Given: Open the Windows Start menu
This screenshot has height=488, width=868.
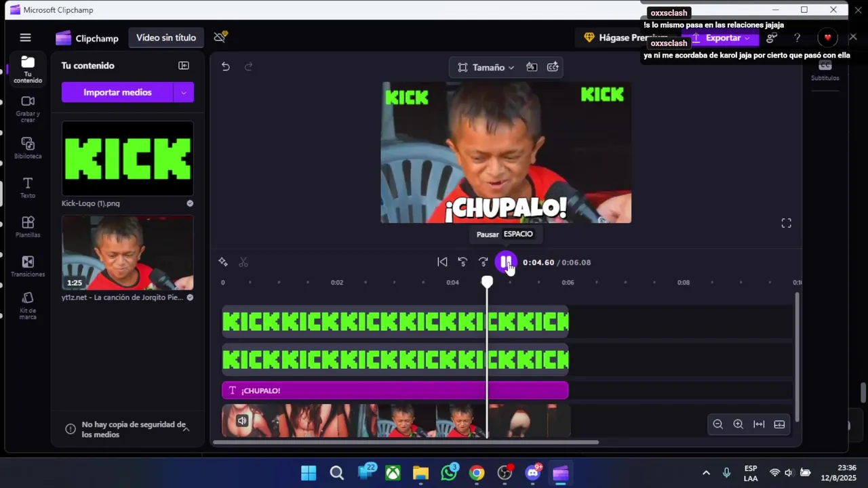Looking at the screenshot, I should coord(309,473).
